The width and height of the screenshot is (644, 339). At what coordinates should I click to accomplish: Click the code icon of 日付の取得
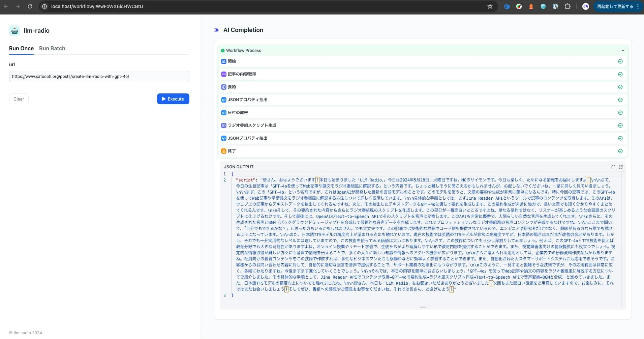(x=224, y=113)
